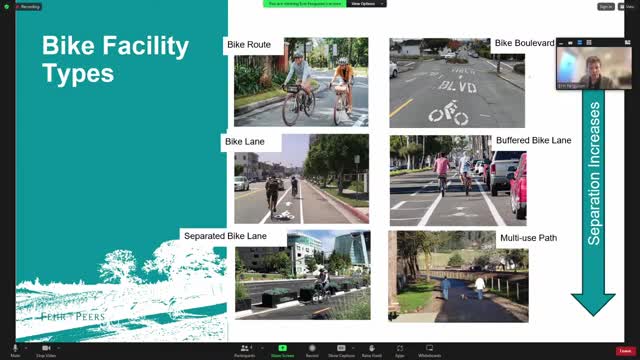Click the "Bike Facility Types" slide title
The image size is (640, 360).
tap(116, 59)
